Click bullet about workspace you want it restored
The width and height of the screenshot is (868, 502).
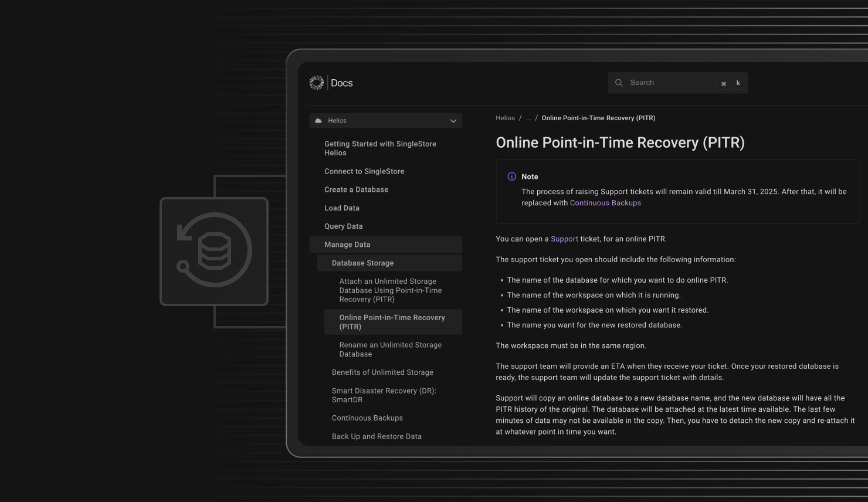coord(608,310)
